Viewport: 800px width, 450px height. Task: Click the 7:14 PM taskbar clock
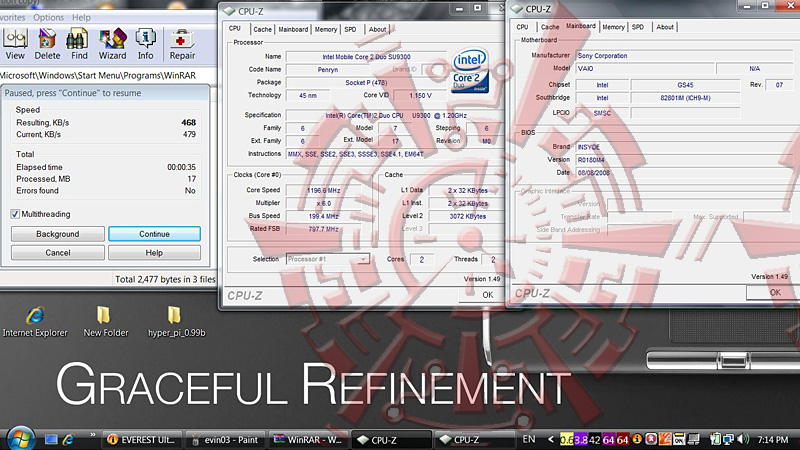pyautogui.click(x=772, y=439)
